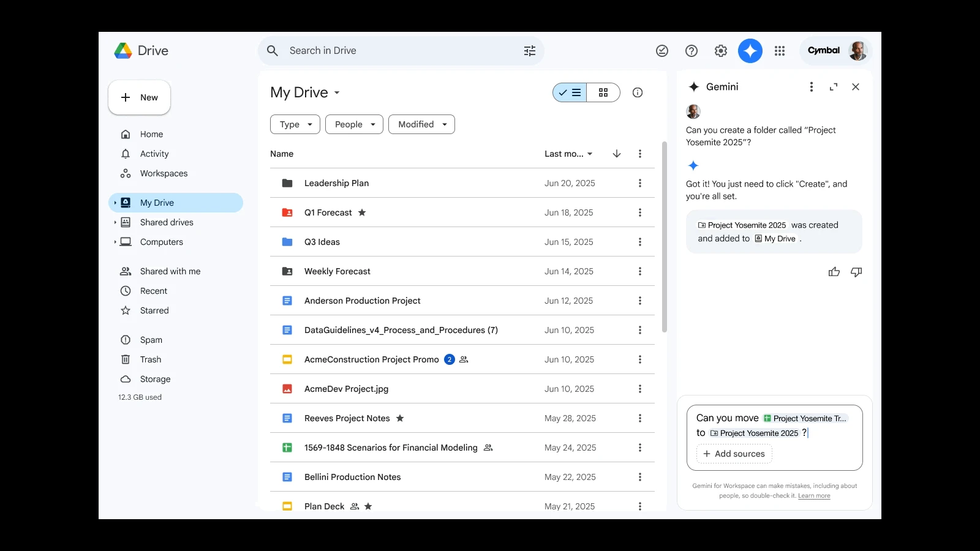Expand Computers tree in sidebar

pos(115,242)
